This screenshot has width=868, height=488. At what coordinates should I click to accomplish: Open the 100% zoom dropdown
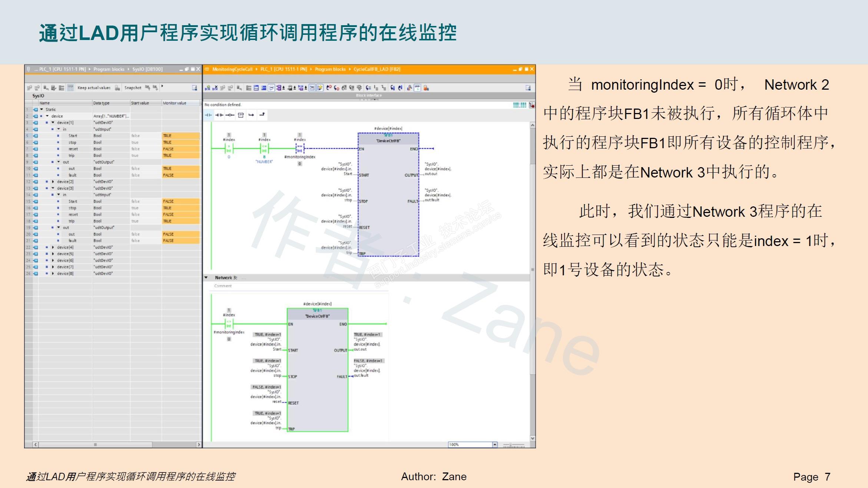point(495,445)
